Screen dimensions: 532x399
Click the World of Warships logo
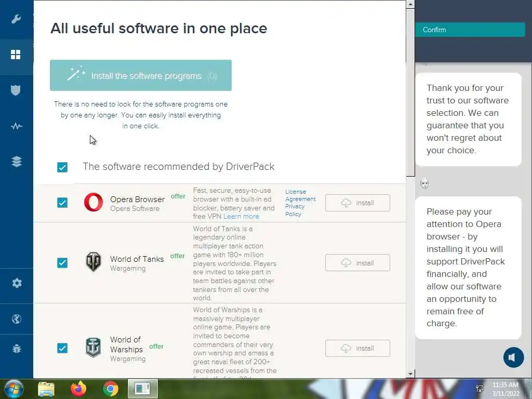click(x=94, y=348)
